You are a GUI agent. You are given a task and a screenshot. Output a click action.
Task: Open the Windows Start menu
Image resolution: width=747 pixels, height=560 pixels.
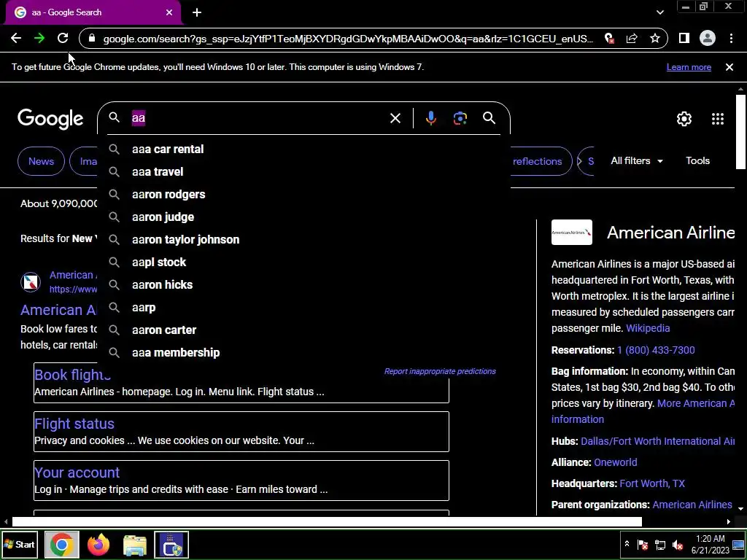pos(20,545)
